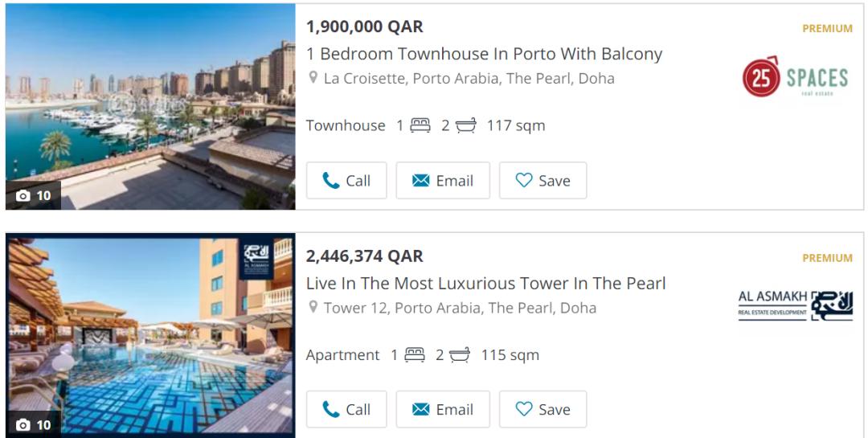868x438 pixels.
Task: Click the bed icon in townhouse details
Action: click(x=420, y=125)
